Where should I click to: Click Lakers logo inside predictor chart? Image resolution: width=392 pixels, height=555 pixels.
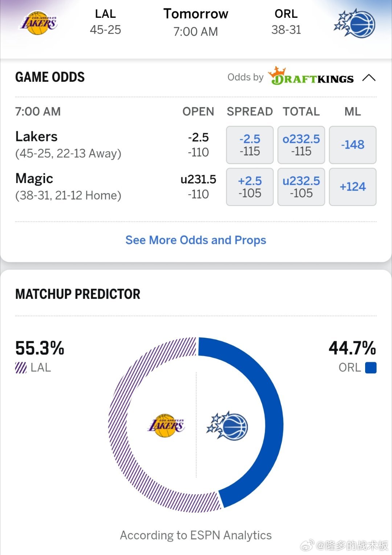point(166,425)
